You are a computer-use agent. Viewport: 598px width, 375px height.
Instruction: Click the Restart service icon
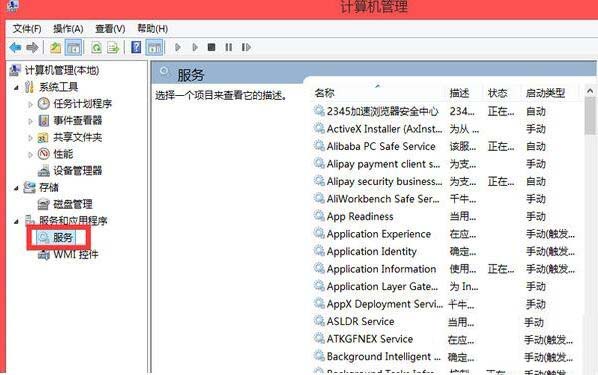click(246, 47)
